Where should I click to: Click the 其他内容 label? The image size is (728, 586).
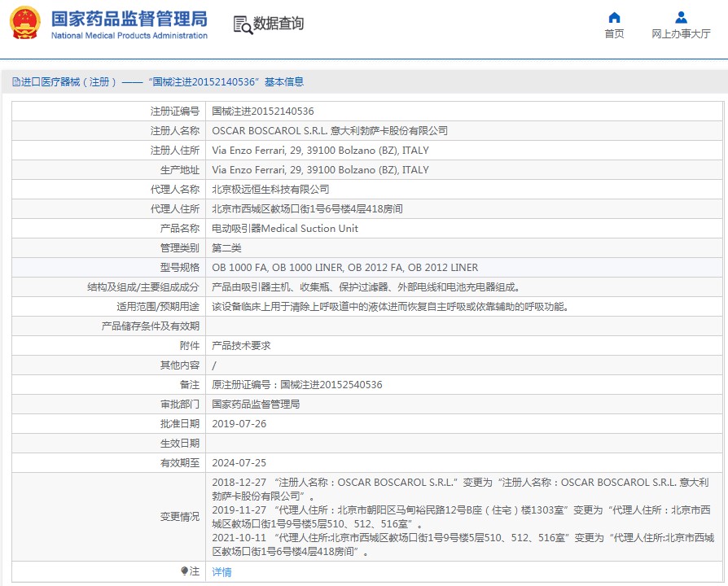(180, 365)
